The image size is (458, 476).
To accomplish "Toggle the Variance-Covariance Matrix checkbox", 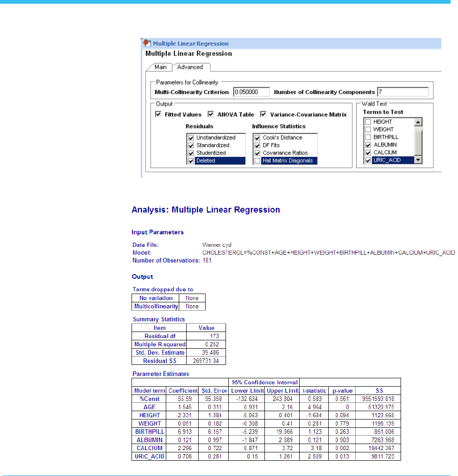I will click(263, 114).
